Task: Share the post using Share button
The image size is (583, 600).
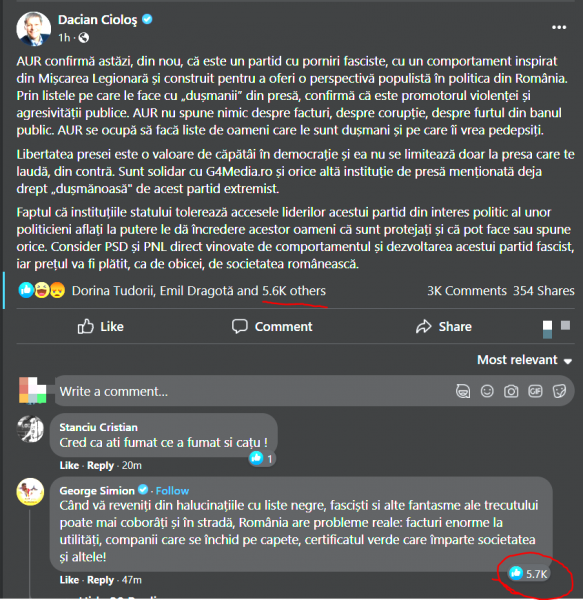Action: (x=444, y=326)
